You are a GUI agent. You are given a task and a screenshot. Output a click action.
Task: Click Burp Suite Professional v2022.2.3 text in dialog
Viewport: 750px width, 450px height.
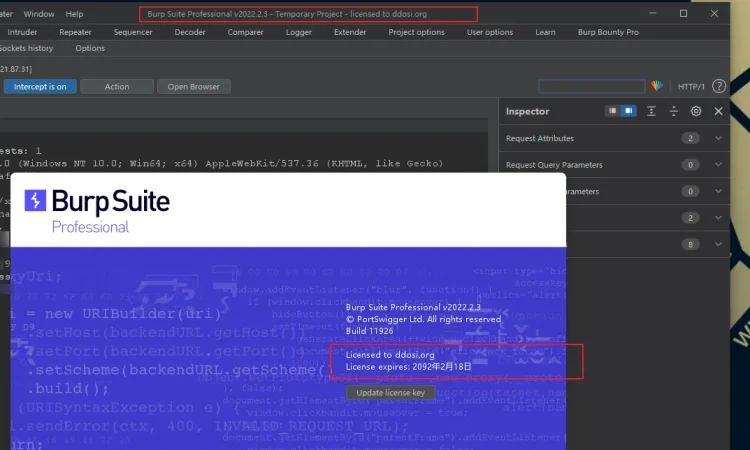click(413, 307)
